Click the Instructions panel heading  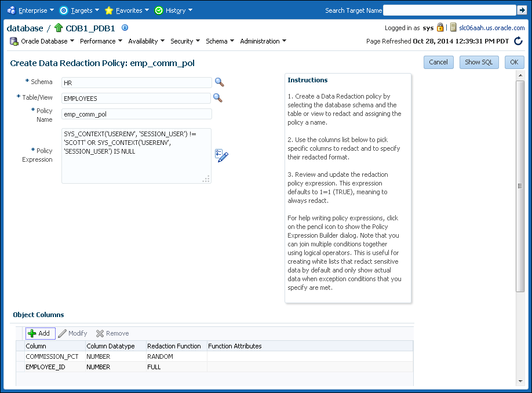(x=308, y=80)
